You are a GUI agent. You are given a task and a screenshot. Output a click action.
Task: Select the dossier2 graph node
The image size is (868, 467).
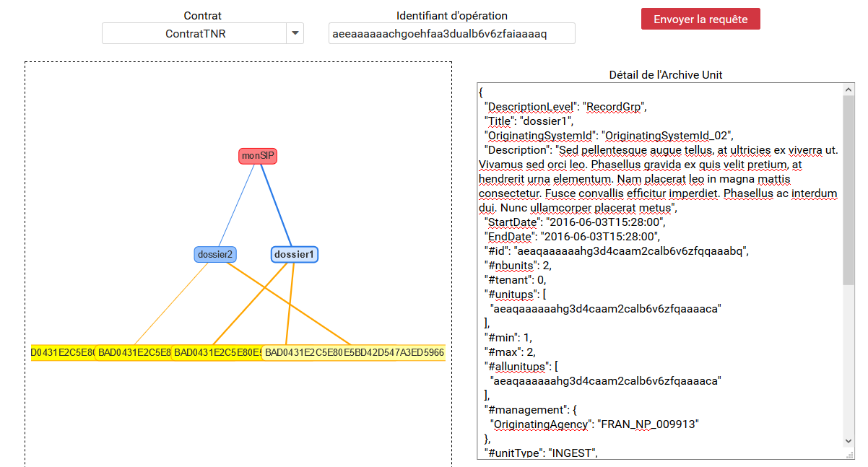pos(216,254)
